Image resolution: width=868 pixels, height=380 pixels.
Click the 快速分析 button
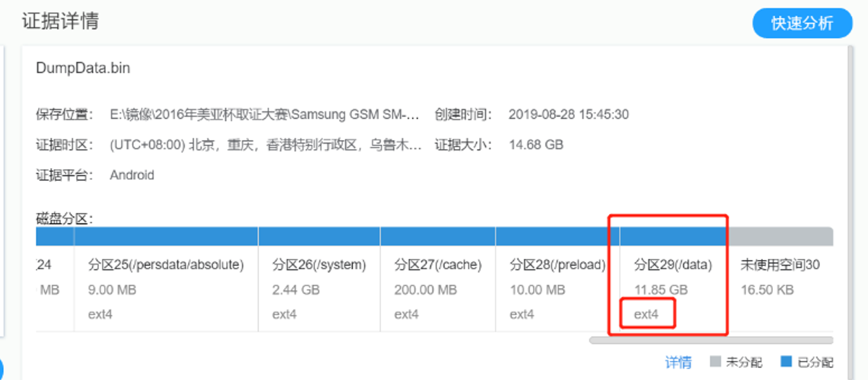pos(801,23)
